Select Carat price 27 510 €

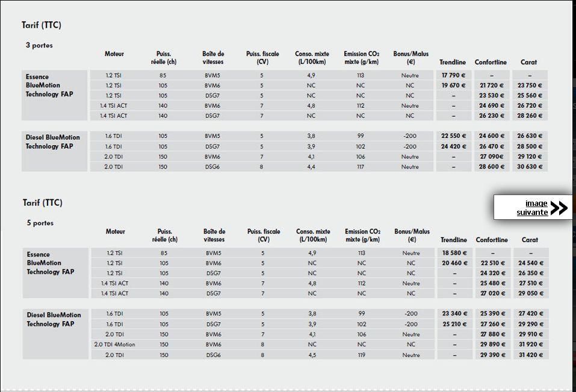point(531,283)
